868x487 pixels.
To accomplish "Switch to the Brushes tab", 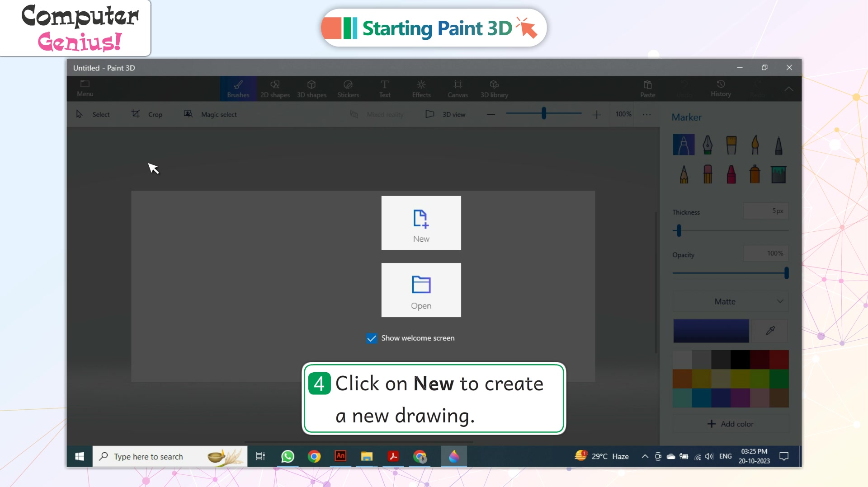I will [238, 89].
